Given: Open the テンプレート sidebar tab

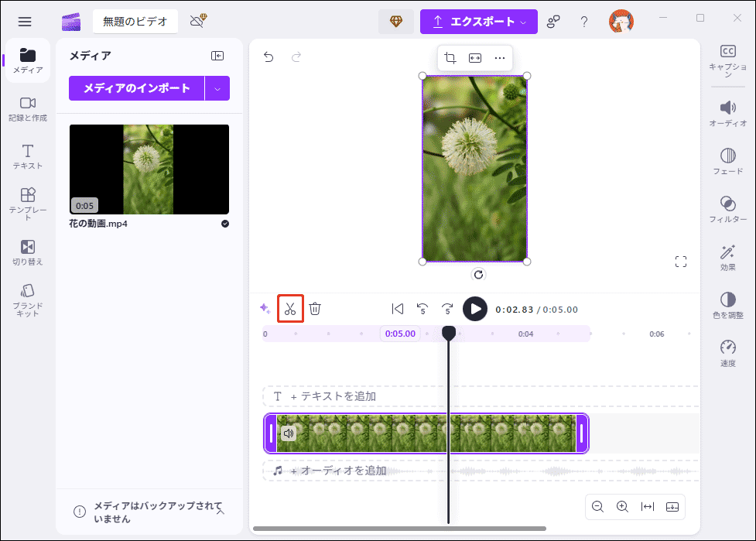Looking at the screenshot, I should coord(28,204).
